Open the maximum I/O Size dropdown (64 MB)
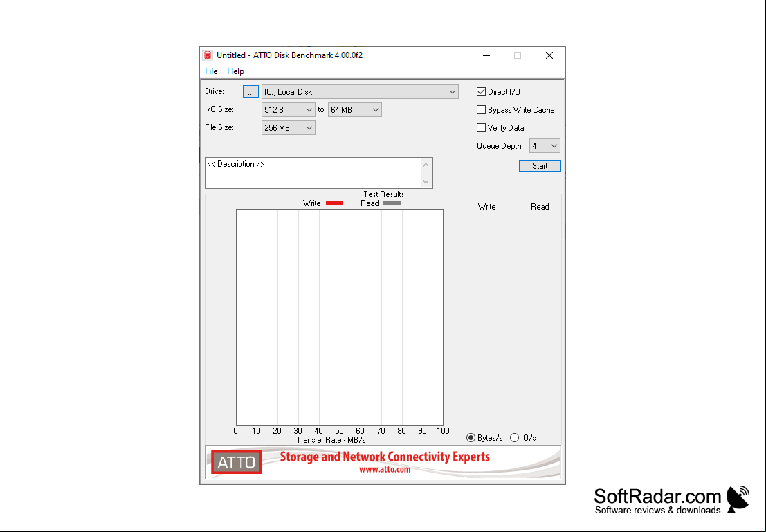This screenshot has height=532, width=766. click(355, 110)
